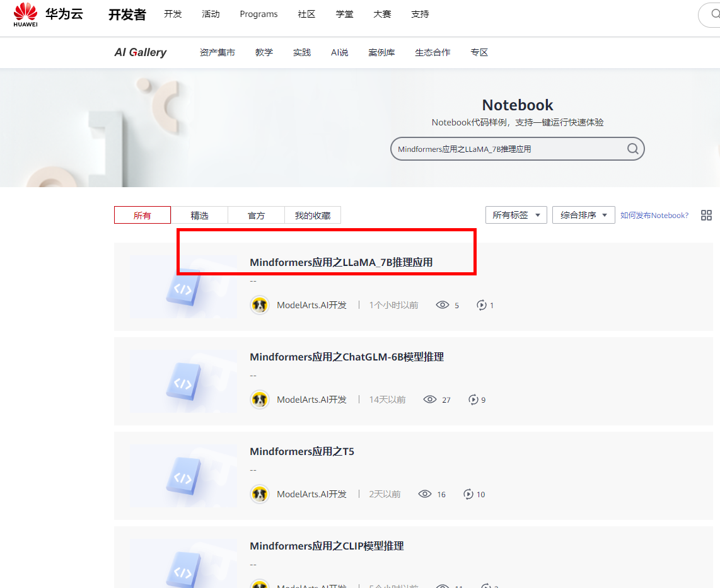720x588 pixels.
Task: Select the 所有 tab
Action: point(142,216)
